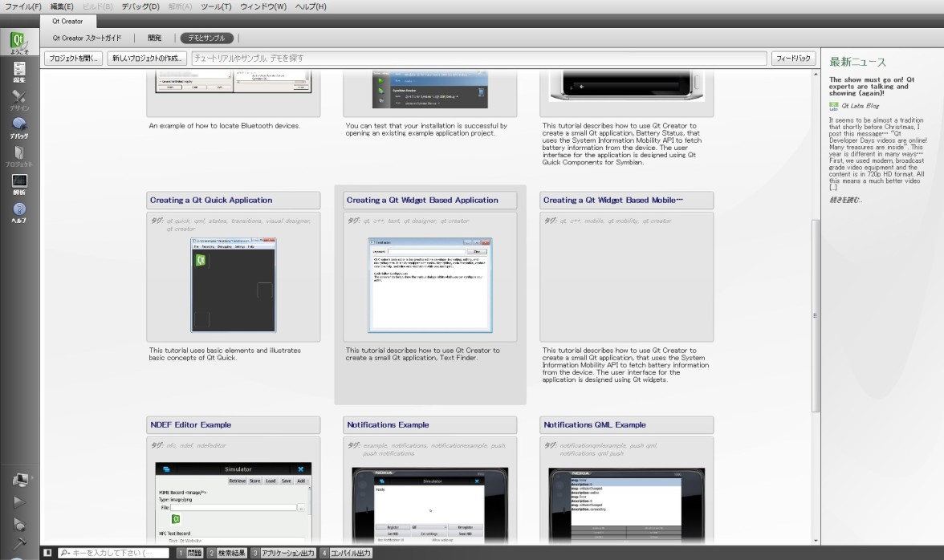Click the NDEF Editor simulator thumbnail

click(x=234, y=503)
